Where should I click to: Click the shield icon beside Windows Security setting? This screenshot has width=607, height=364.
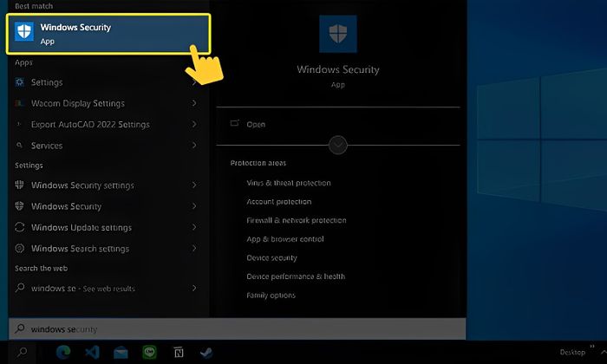click(19, 205)
